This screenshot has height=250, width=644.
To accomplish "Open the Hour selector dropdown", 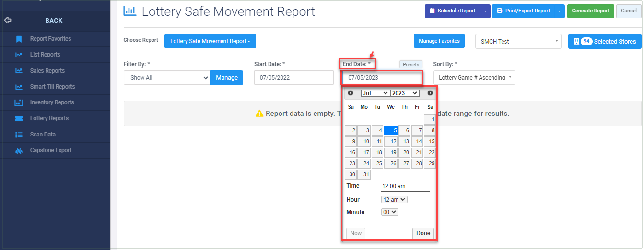I will 394,199.
